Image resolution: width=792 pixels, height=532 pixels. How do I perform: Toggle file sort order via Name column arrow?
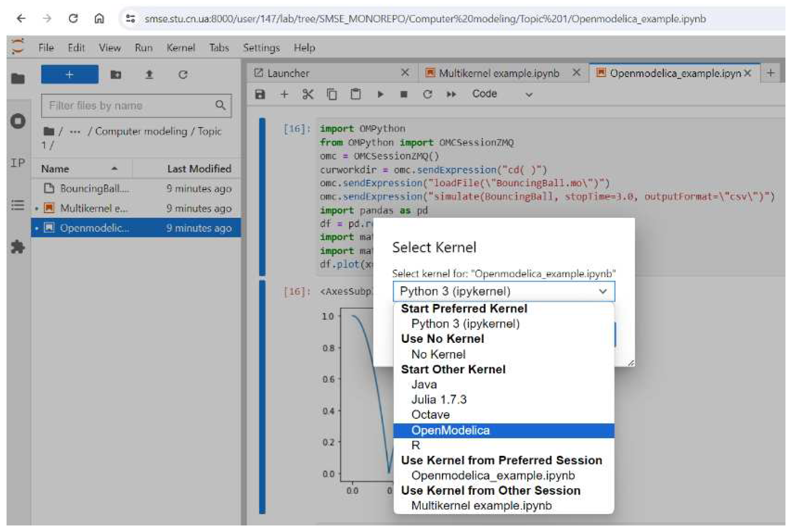[114, 169]
